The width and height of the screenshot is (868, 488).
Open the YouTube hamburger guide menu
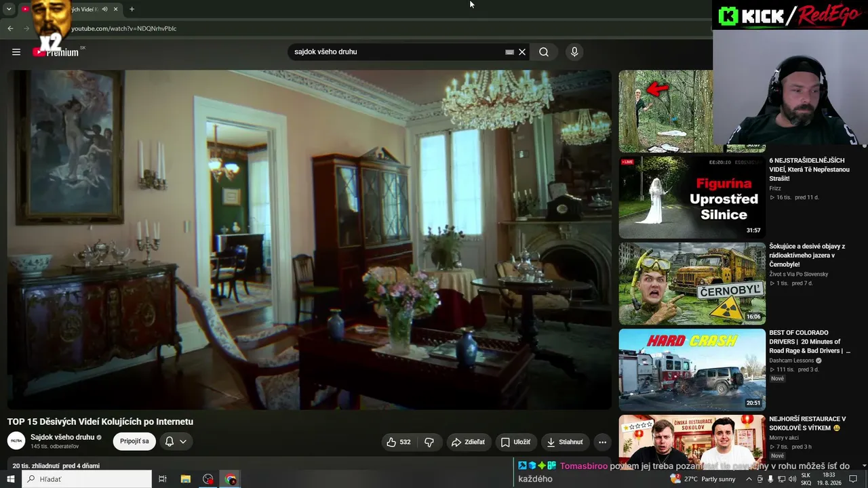[x=16, y=52]
